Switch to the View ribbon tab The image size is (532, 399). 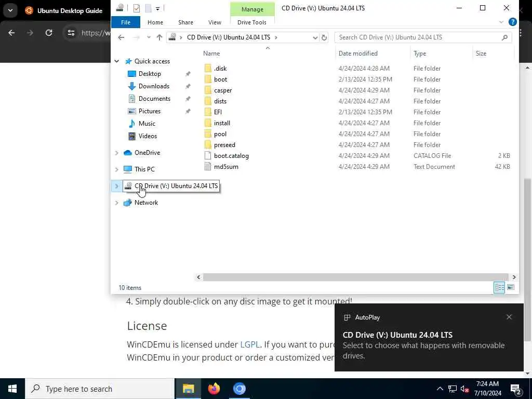tap(215, 22)
